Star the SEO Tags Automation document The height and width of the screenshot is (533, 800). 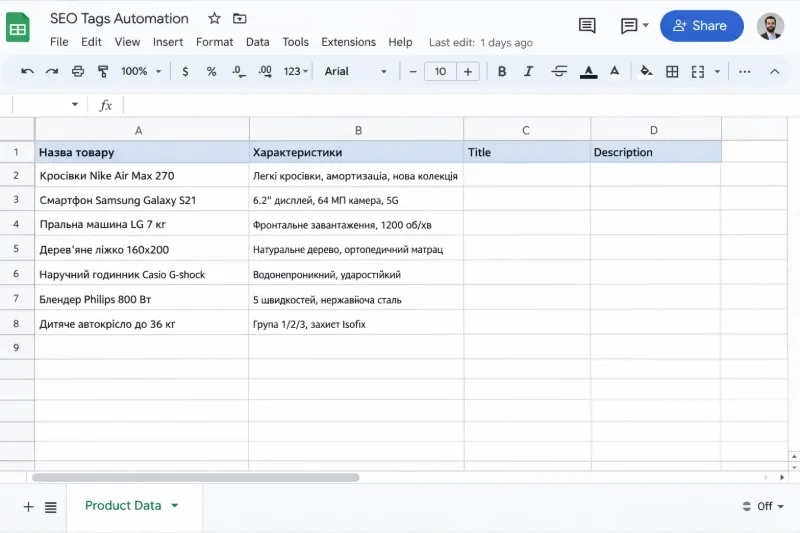pos(214,19)
